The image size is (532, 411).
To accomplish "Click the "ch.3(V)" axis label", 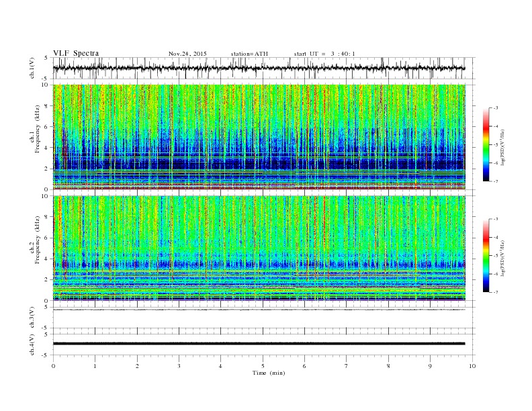I will [32, 318].
